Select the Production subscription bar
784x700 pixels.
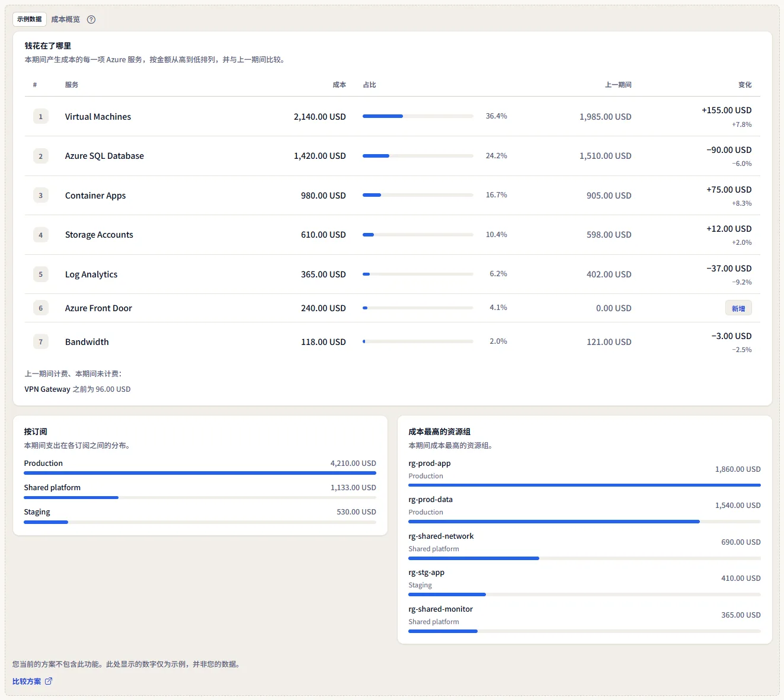pyautogui.click(x=200, y=473)
